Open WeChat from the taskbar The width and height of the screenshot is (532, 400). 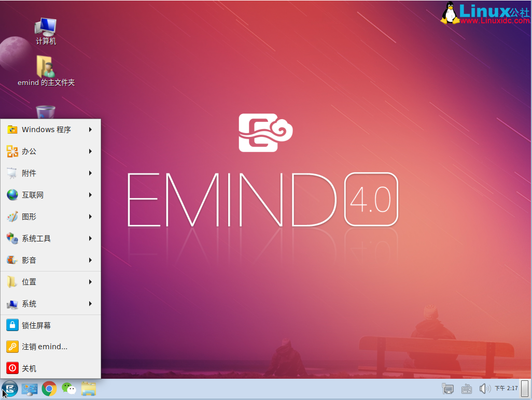69,389
